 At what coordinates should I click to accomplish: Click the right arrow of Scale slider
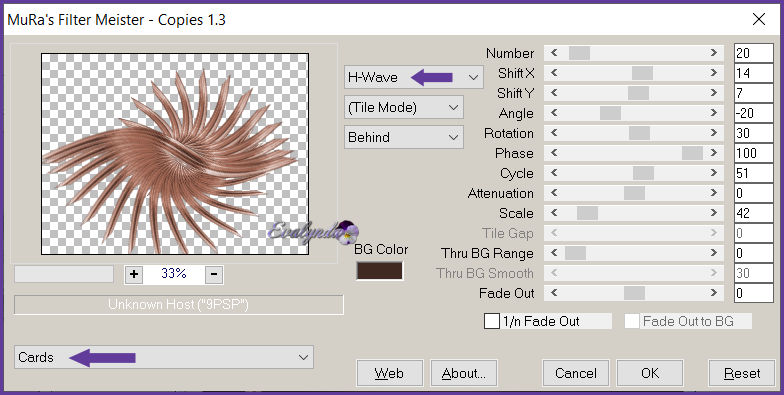click(714, 213)
